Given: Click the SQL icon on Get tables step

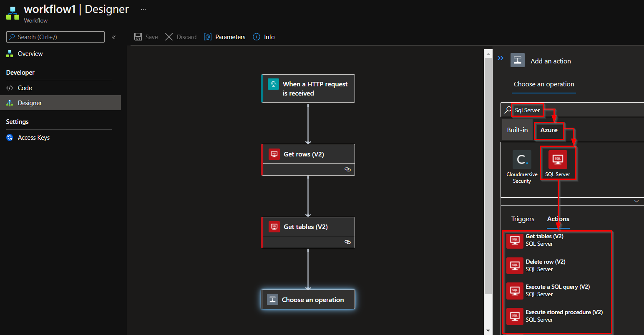Looking at the screenshot, I should coord(274,227).
